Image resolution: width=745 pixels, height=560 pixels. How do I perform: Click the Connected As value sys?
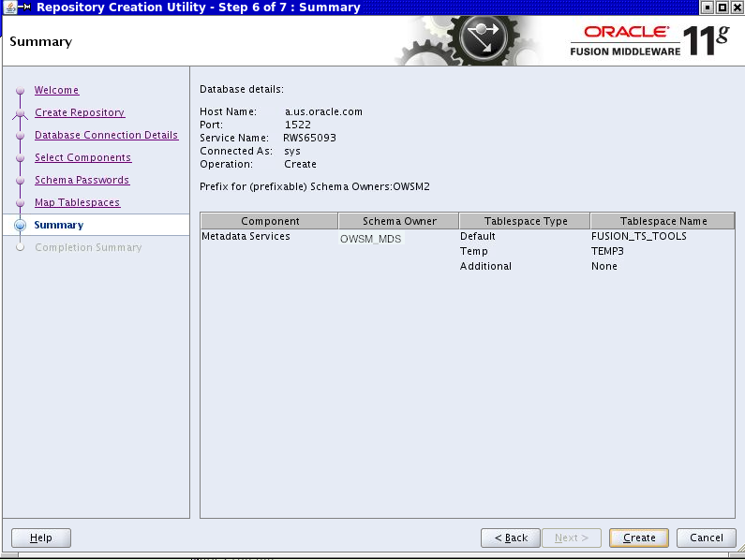pos(292,151)
